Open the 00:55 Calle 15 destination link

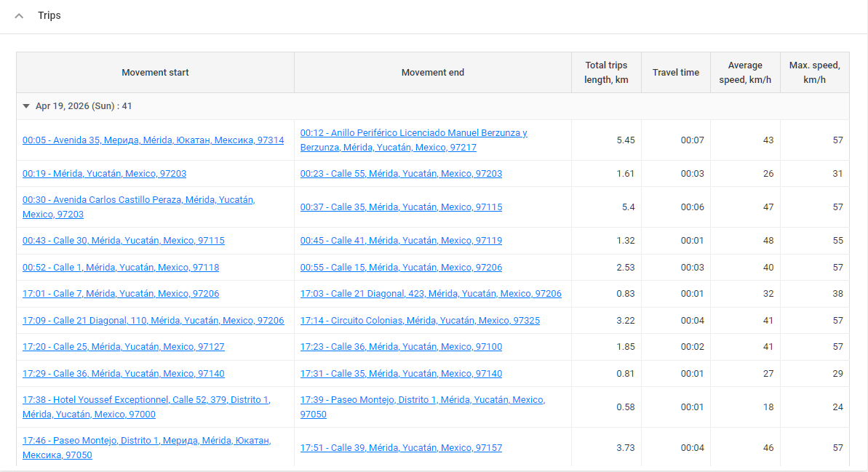click(x=401, y=267)
